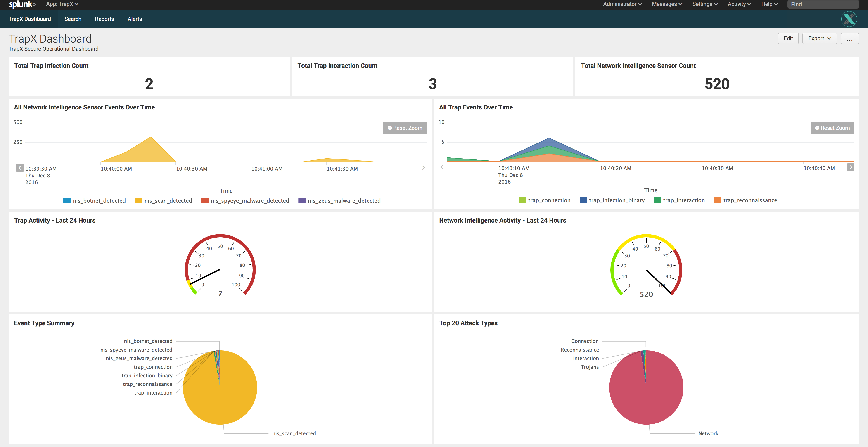The image size is (868, 447).
Task: Click the trap_connection pie label
Action: pos(153,367)
